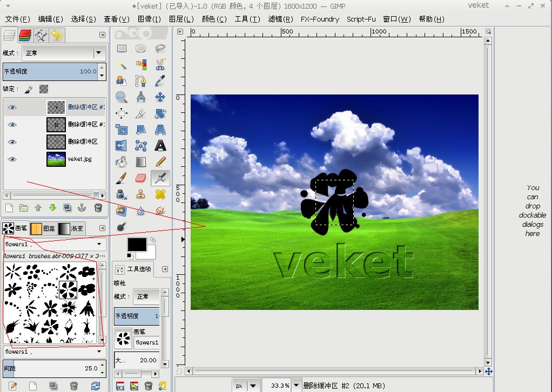Open the FX-Foundry menu
The width and height of the screenshot is (552, 392).
320,19
